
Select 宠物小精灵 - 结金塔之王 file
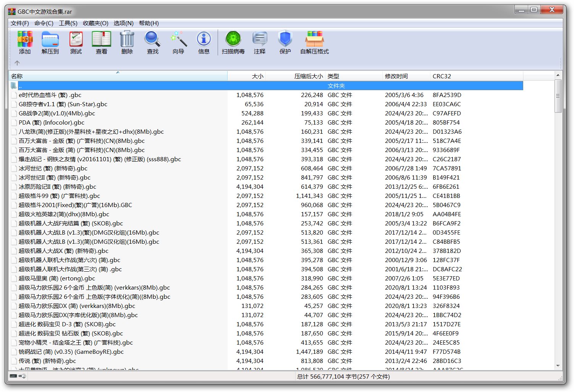click(76, 343)
